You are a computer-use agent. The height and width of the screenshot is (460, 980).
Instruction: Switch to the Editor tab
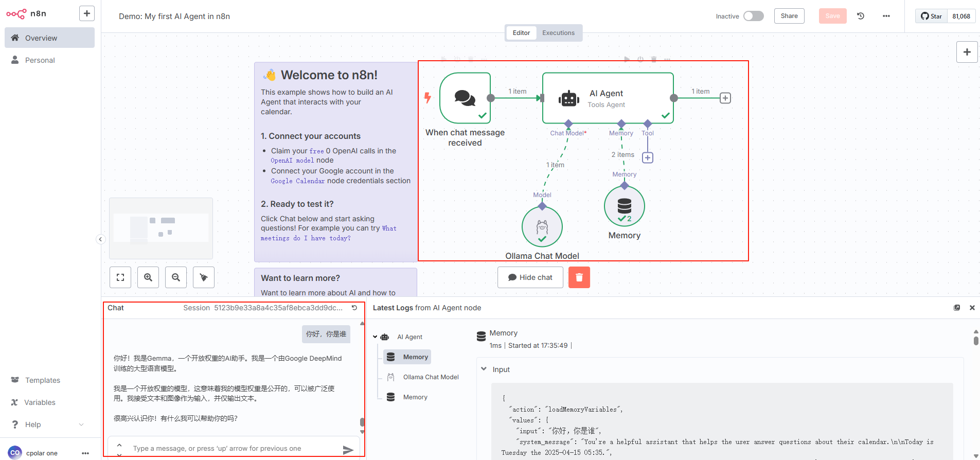pyautogui.click(x=521, y=33)
